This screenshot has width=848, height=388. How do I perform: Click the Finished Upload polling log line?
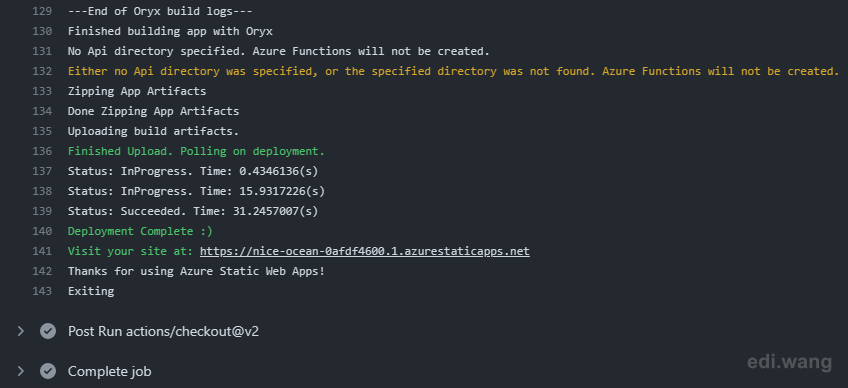[196, 152]
